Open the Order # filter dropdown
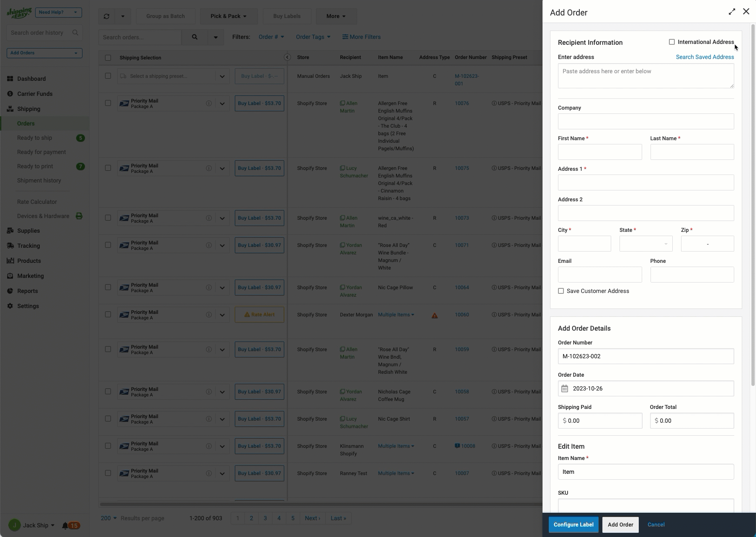The height and width of the screenshot is (537, 756). (271, 37)
